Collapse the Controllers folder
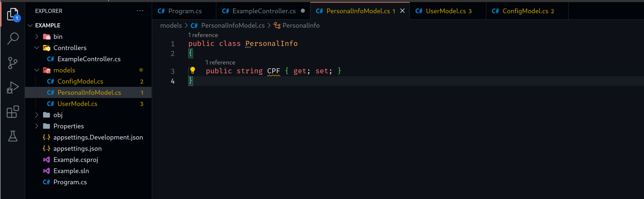The image size is (644, 199). point(37,48)
